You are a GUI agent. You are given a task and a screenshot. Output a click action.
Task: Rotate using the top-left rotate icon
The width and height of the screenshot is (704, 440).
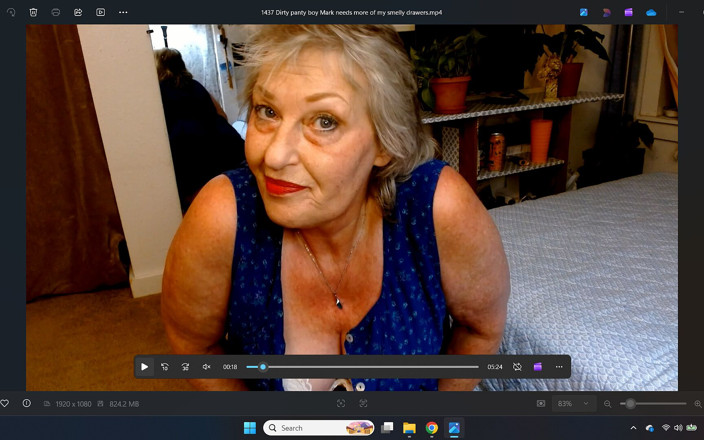click(11, 12)
